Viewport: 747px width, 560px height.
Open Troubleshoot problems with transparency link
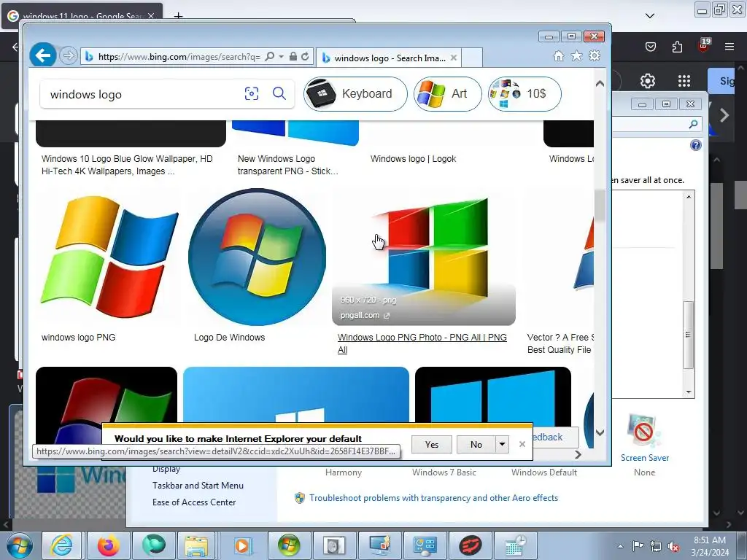tap(433, 497)
